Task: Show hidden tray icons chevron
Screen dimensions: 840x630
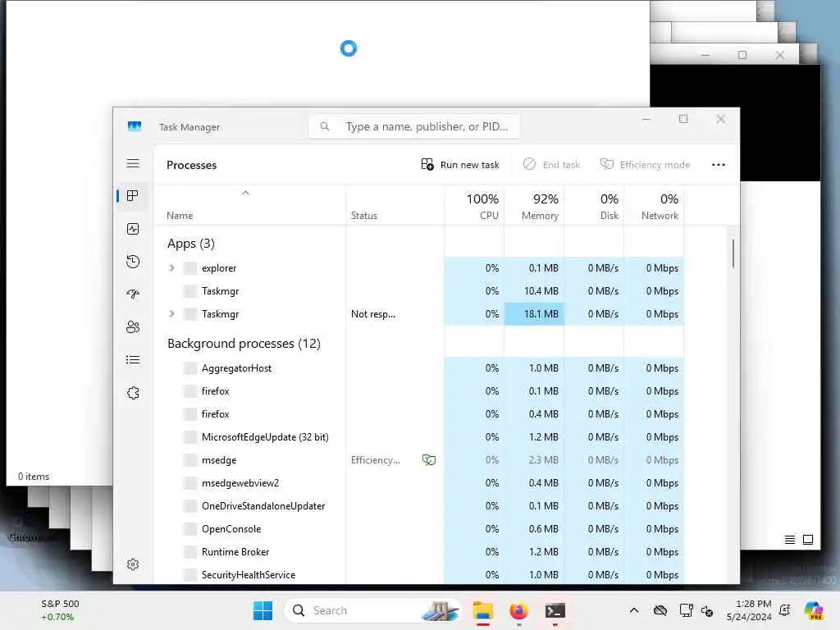Action: coord(634,610)
